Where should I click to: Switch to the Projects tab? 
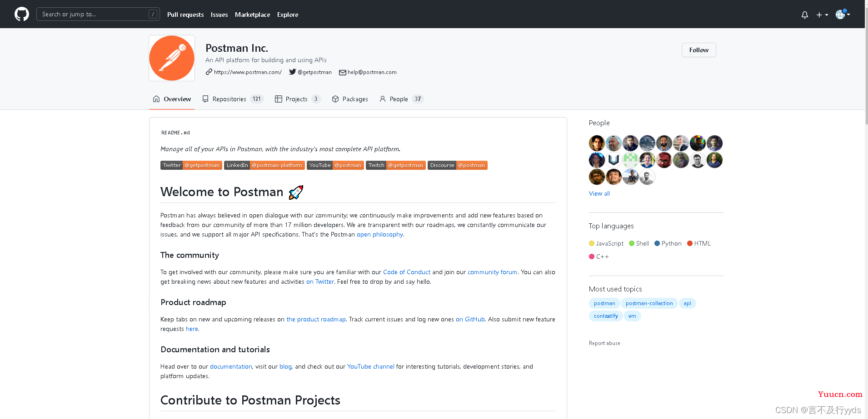[297, 99]
